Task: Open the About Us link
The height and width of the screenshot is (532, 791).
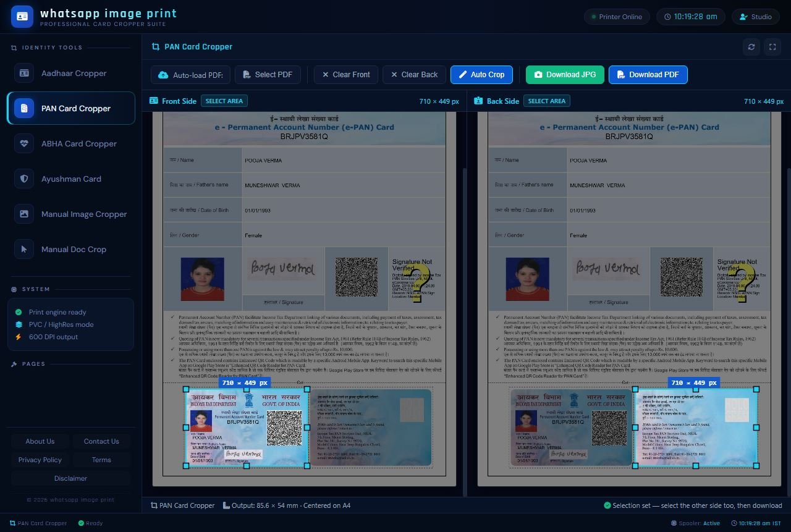Action: click(x=40, y=441)
